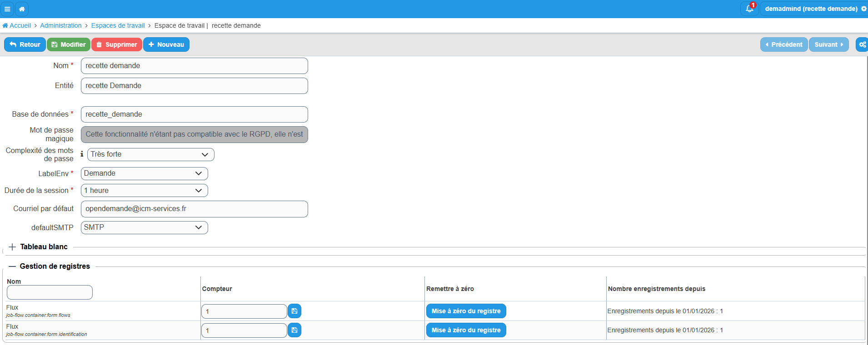Open notifications bell with badge
This screenshot has height=345, width=868.
pyautogui.click(x=749, y=9)
